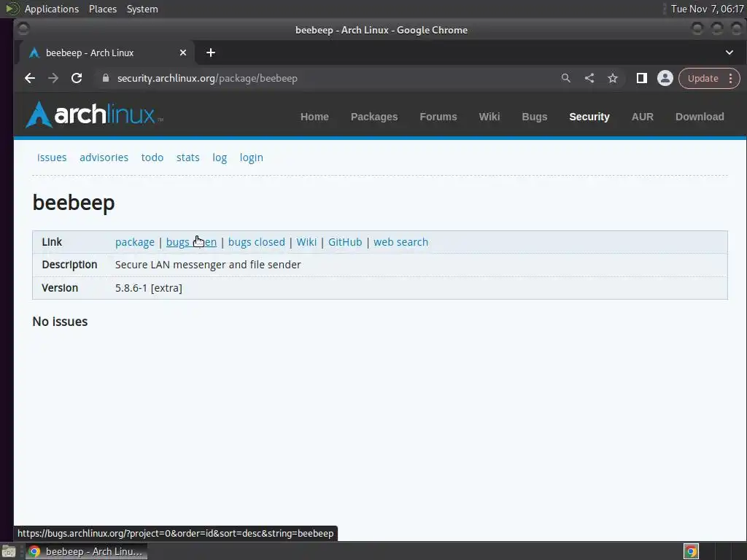This screenshot has height=560, width=747.
Task: Click the clock showing Tue Nov 7
Action: point(707,9)
